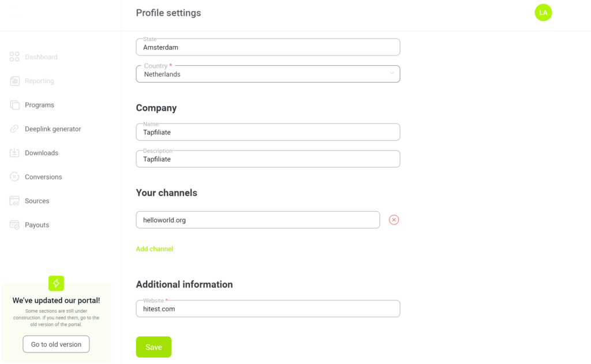
Task: Save the profile settings
Action: pos(154,347)
